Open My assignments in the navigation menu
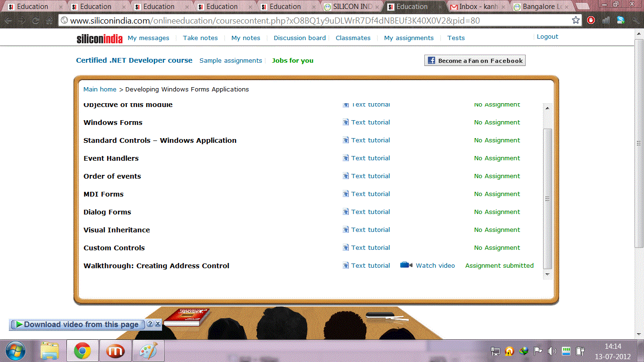This screenshot has width=644, height=362. [x=409, y=38]
